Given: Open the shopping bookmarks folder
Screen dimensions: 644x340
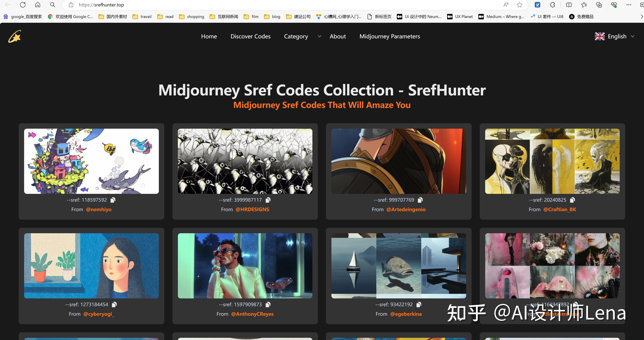Looking at the screenshot, I should (x=191, y=16).
